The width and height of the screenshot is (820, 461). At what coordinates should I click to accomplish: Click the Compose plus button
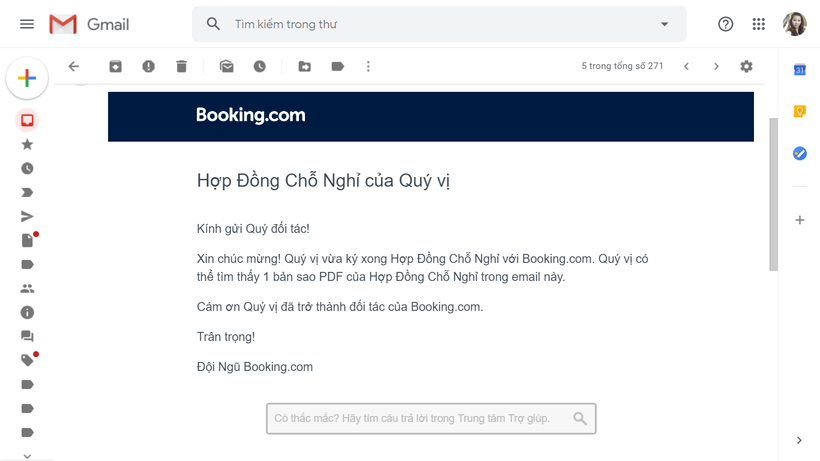click(x=27, y=78)
